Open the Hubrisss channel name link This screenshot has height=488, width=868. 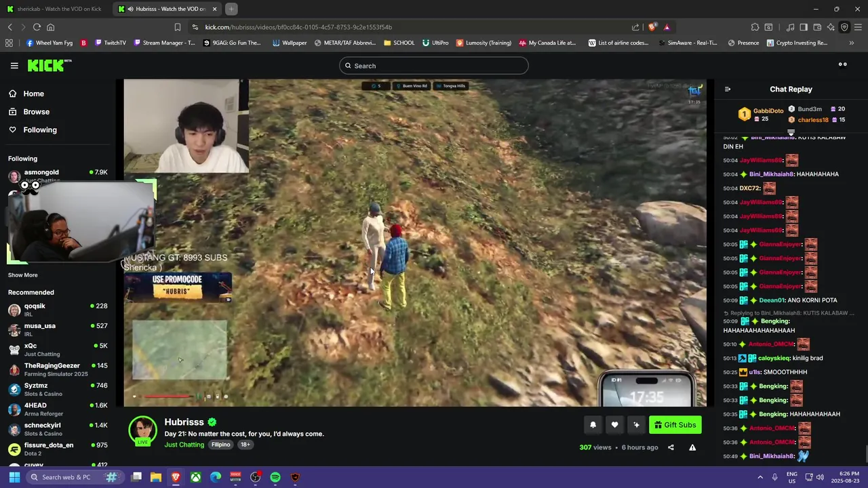click(184, 422)
